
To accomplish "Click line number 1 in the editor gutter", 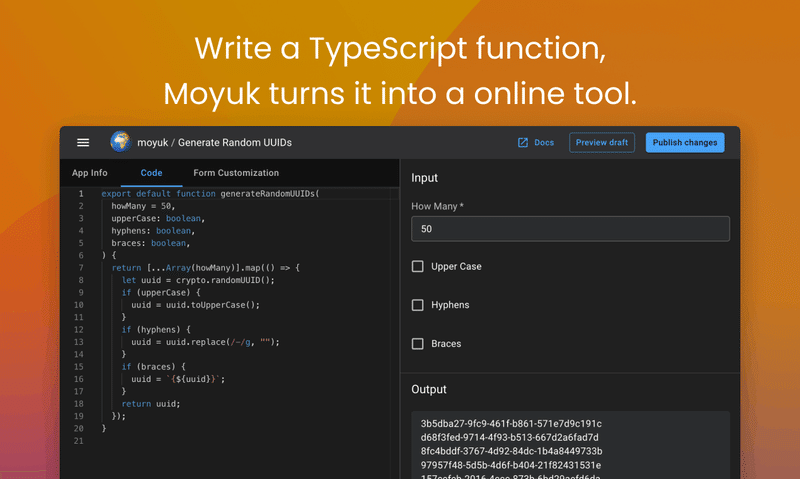I will pyautogui.click(x=81, y=194).
